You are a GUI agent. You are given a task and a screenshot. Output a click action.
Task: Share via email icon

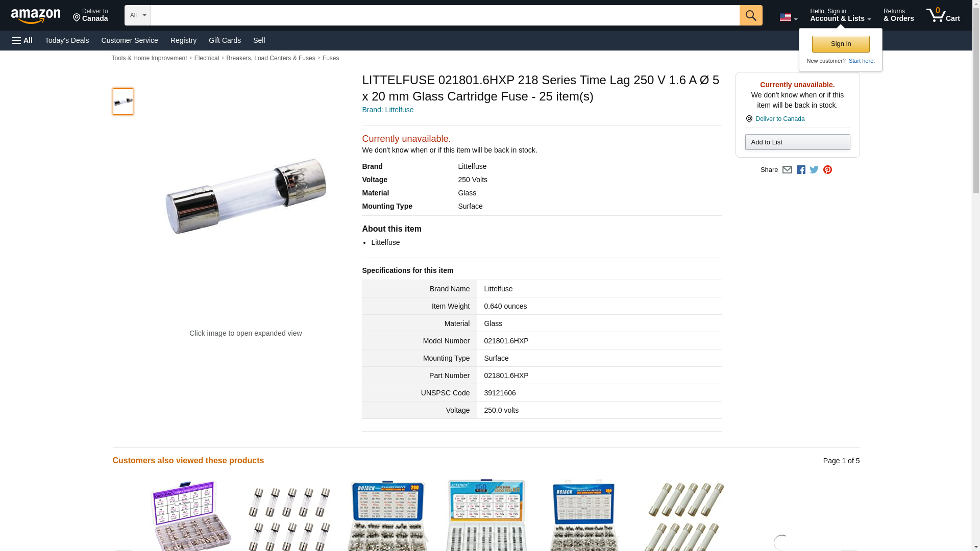(x=787, y=170)
